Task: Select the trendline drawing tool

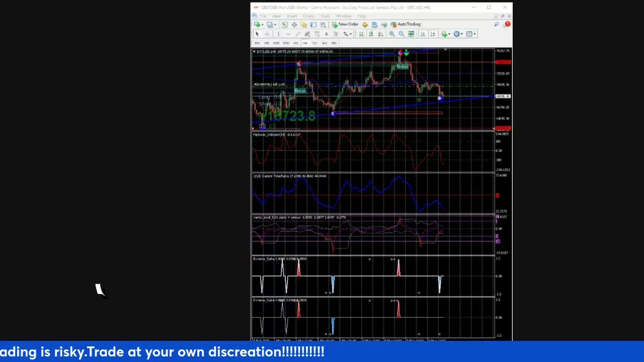Action: 298,34
